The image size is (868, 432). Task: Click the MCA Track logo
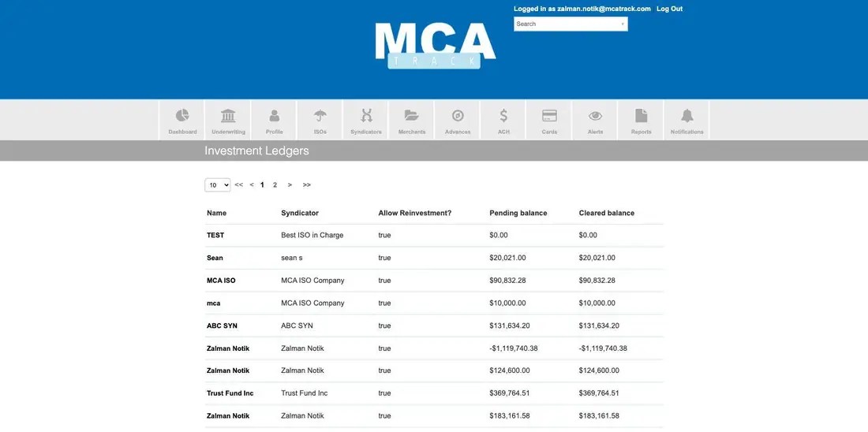[x=435, y=46]
